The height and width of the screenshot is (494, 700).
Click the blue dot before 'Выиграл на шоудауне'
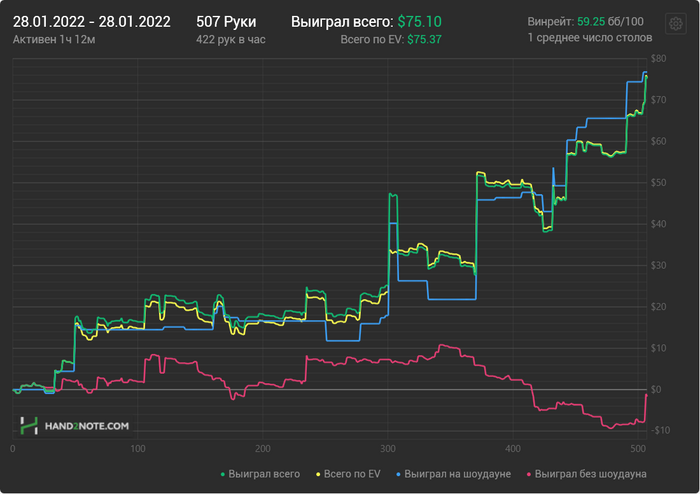coord(398,474)
